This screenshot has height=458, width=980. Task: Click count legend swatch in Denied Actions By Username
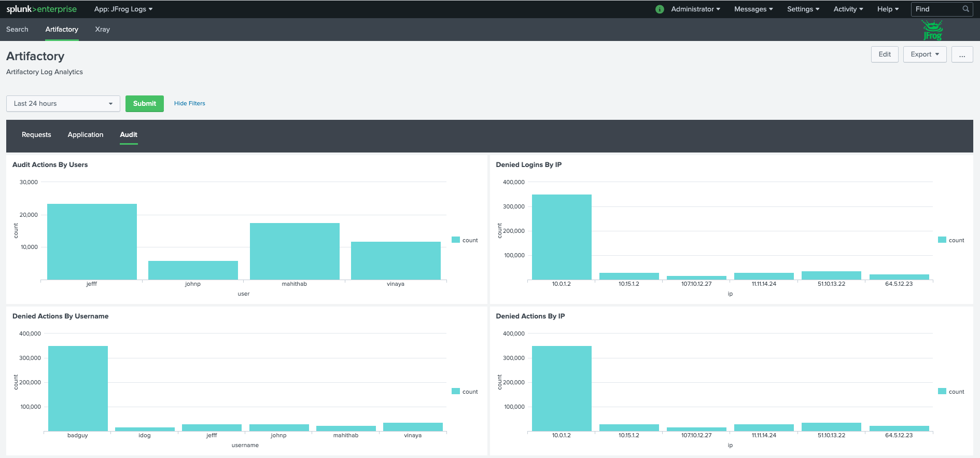[x=456, y=391]
